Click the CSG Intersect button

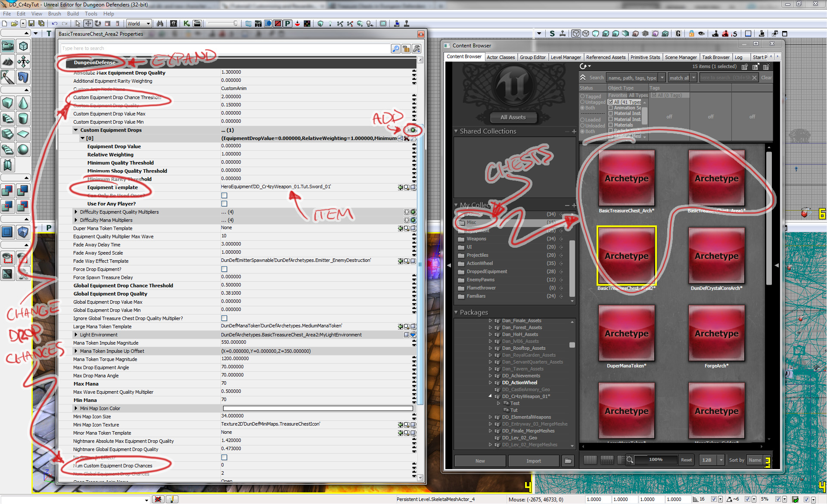coord(8,206)
